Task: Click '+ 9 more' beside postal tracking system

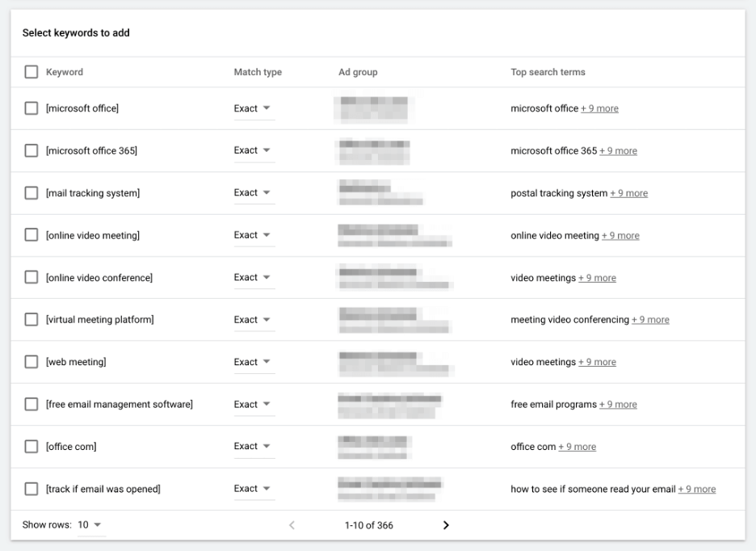Action: [x=628, y=193]
